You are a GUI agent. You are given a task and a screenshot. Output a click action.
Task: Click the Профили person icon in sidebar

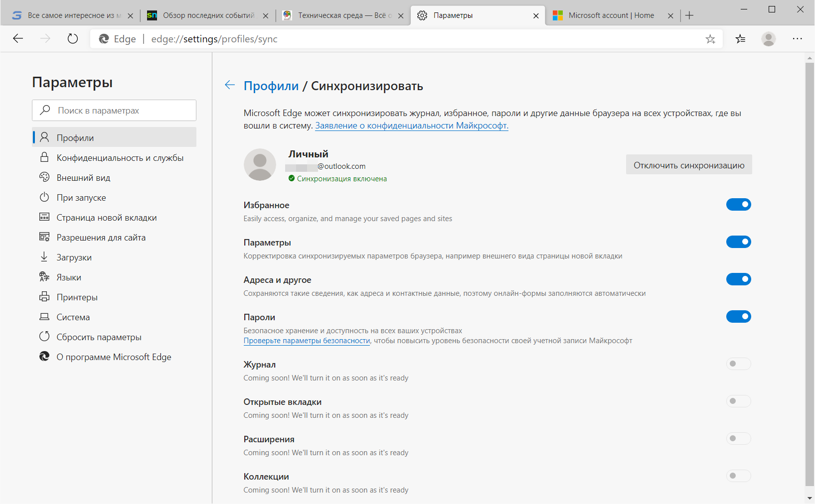pos(44,137)
